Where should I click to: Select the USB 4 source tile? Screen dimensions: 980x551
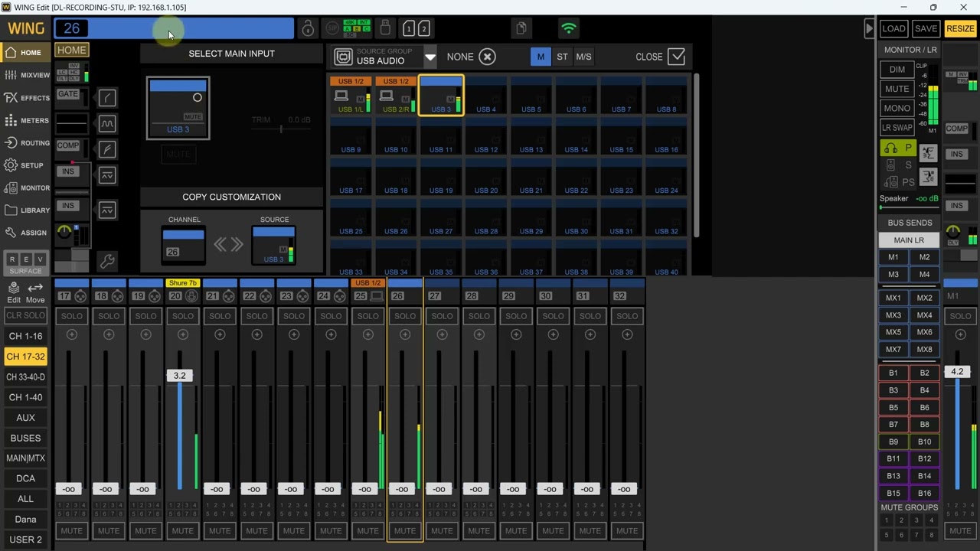[487, 95]
